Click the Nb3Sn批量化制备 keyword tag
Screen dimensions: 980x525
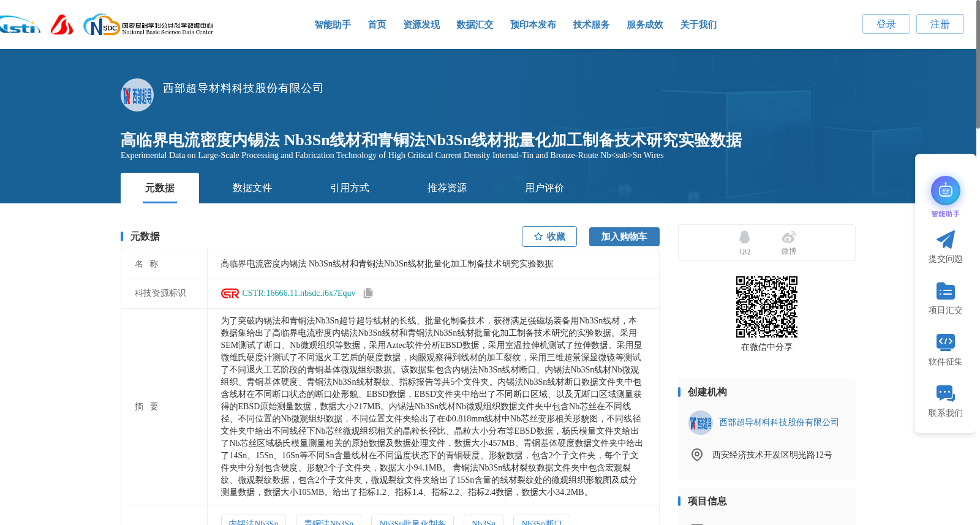click(x=413, y=521)
